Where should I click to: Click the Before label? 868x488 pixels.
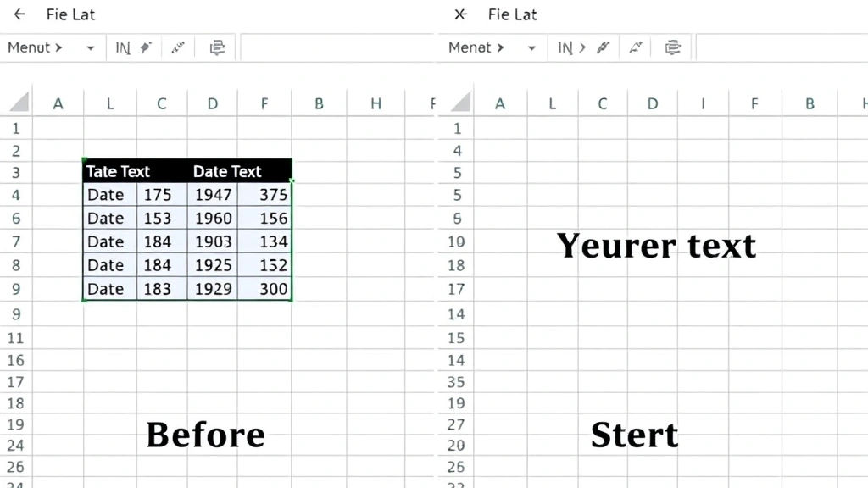tap(205, 435)
